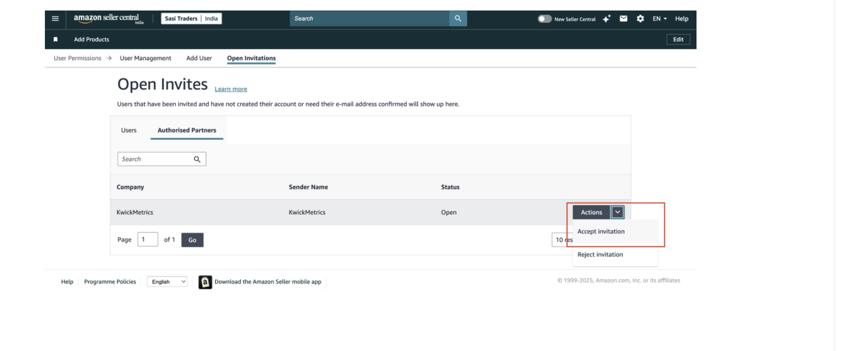Open the User Management tab
Screen dimensions: 868x351
(146, 58)
